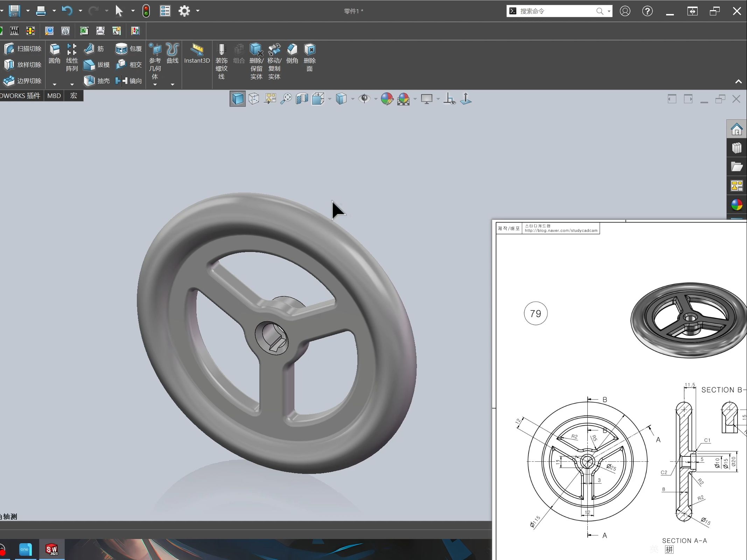Toggle the shaded view cube icon
747x560 pixels.
(238, 99)
